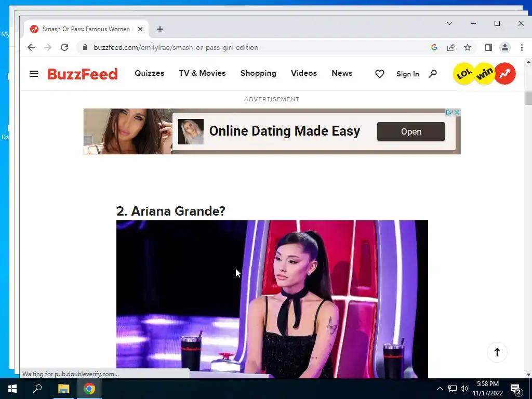This screenshot has width=532, height=399.
Task: Click the heart favorites icon
Action: coord(380,74)
